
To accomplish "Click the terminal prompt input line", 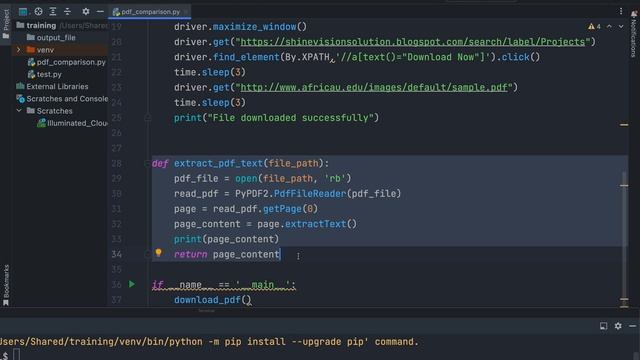I will pos(16,355).
